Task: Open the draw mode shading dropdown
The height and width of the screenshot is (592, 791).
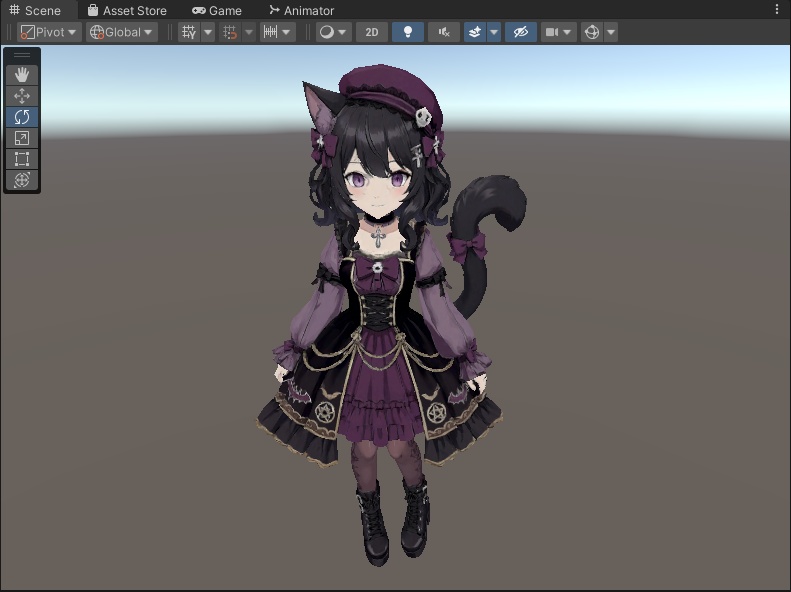Action: 333,32
